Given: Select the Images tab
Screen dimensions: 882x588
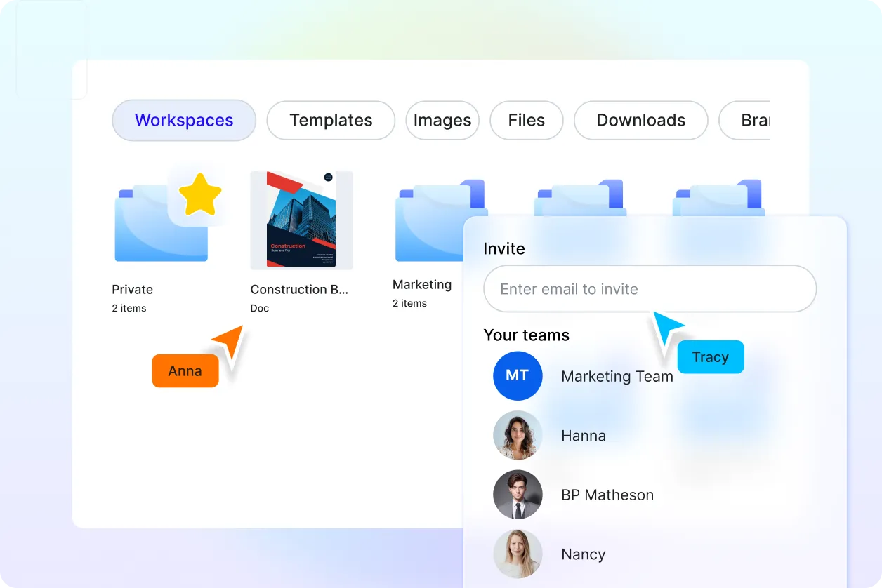Looking at the screenshot, I should pyautogui.click(x=442, y=120).
